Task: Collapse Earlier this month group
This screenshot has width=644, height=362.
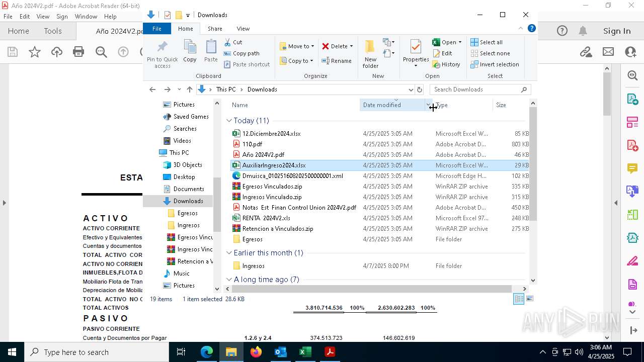Action: 229,253
